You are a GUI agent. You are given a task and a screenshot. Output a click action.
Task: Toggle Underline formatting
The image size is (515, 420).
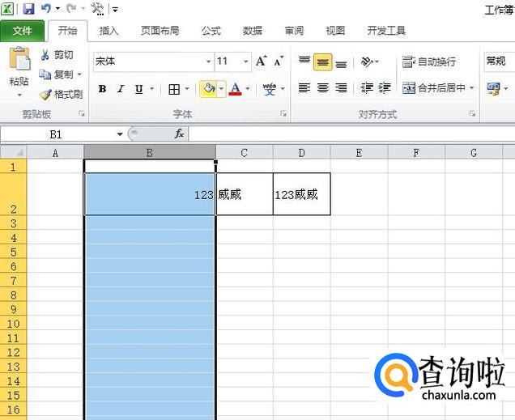[139, 89]
